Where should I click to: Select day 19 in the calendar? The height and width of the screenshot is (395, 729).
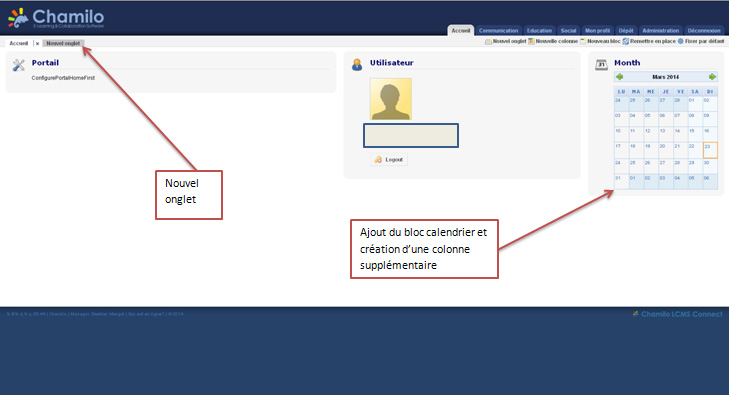pyautogui.click(x=650, y=150)
